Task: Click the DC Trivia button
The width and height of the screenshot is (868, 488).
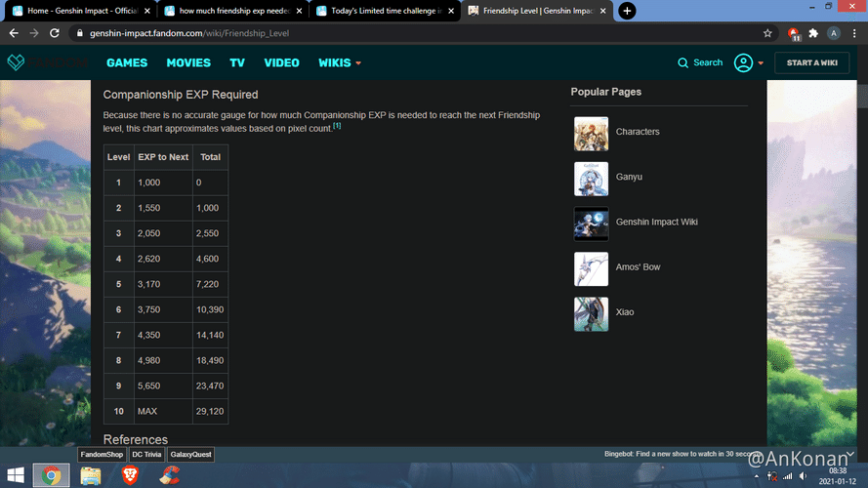Action: click(146, 454)
